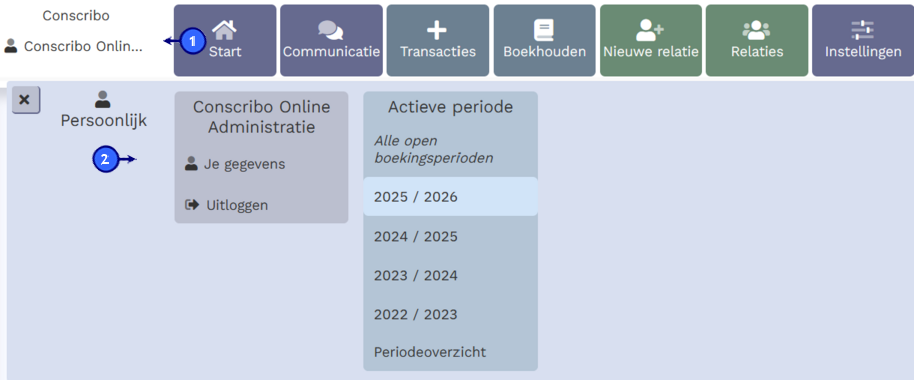The image size is (914, 380).
Task: Click the Conscribo Online Administratie heading
Action: [x=261, y=117]
